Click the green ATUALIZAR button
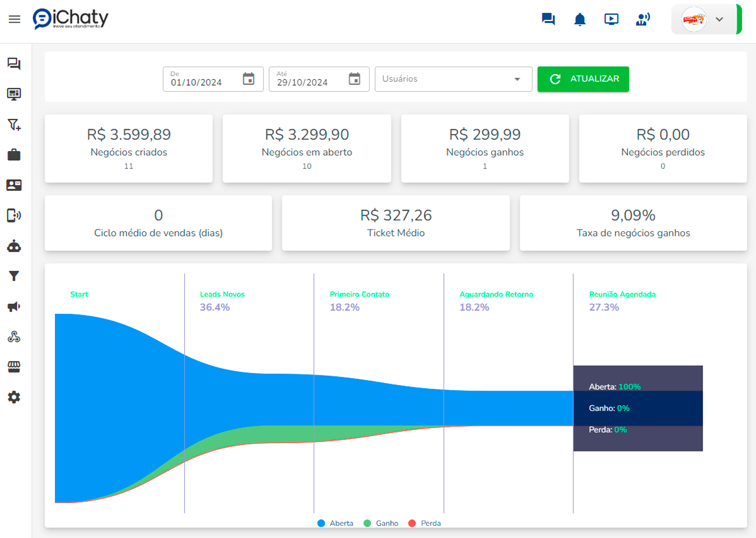 pyautogui.click(x=583, y=79)
